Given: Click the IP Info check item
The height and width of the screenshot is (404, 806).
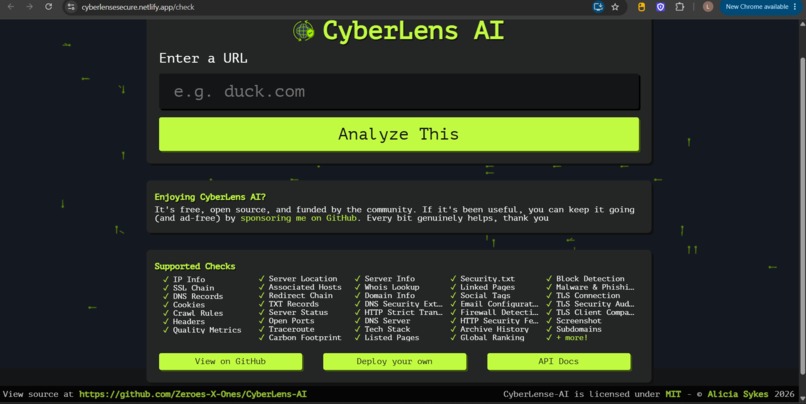Looking at the screenshot, I should coord(189,279).
